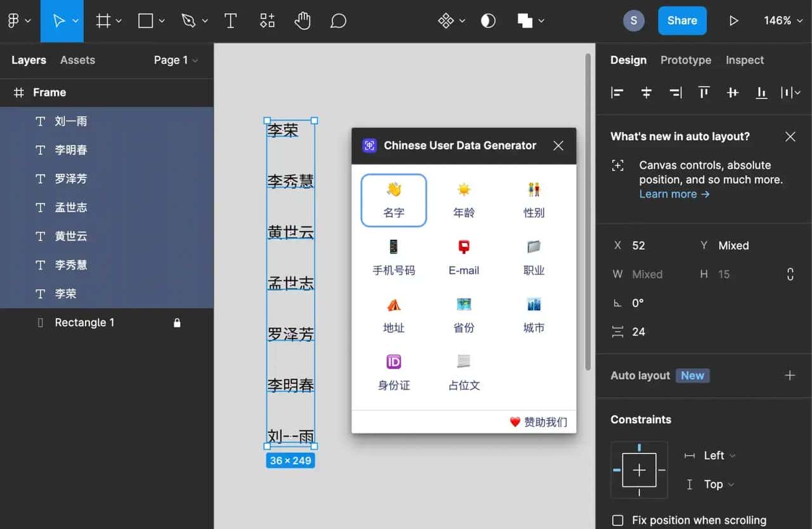
Task: Select the Text tool in toolbar
Action: click(230, 21)
